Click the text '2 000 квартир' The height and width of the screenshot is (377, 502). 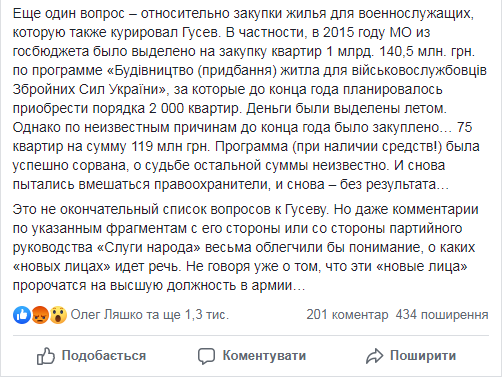[x=194, y=108]
